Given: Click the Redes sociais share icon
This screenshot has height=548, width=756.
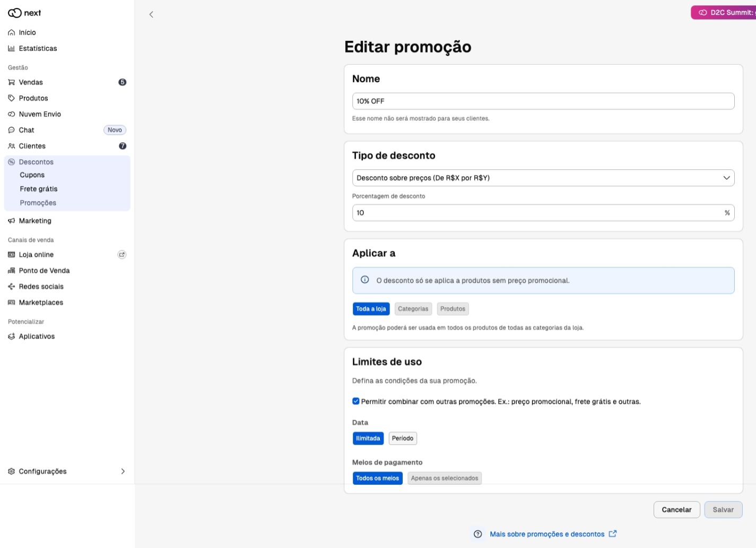Looking at the screenshot, I should pyautogui.click(x=12, y=287).
